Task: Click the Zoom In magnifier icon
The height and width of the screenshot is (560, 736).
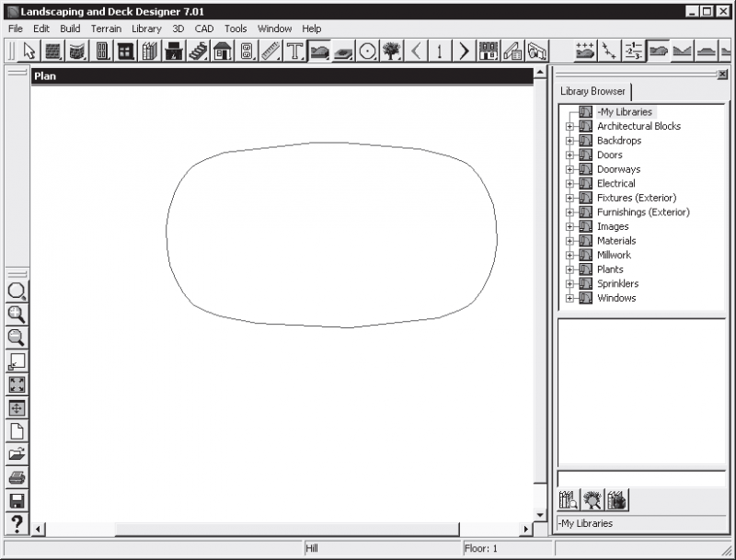Action: [x=17, y=314]
